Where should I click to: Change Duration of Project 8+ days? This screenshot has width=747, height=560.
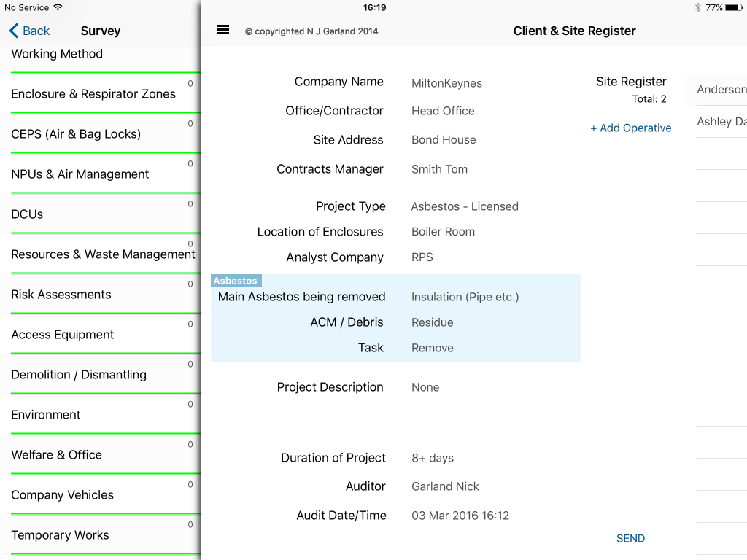pos(432,458)
